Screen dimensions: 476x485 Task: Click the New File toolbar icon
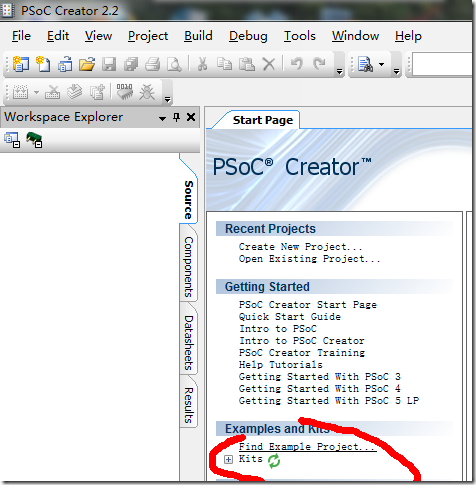coord(43,64)
